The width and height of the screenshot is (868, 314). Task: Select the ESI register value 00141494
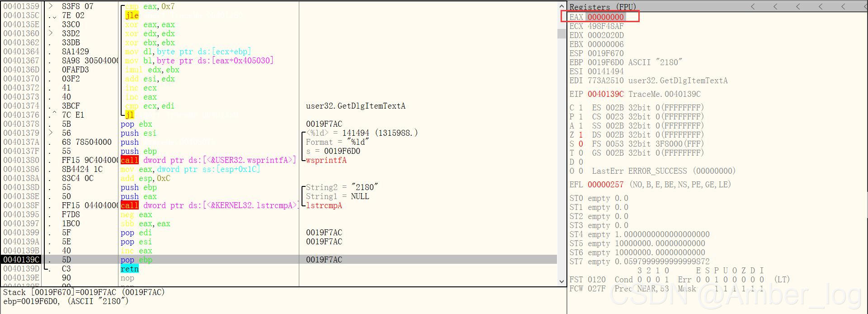pyautogui.click(x=606, y=71)
